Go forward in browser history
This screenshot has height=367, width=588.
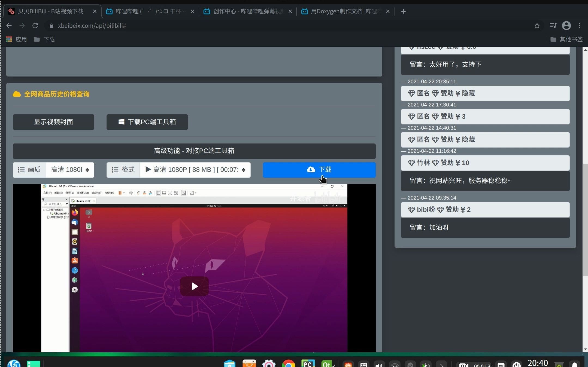(22, 26)
